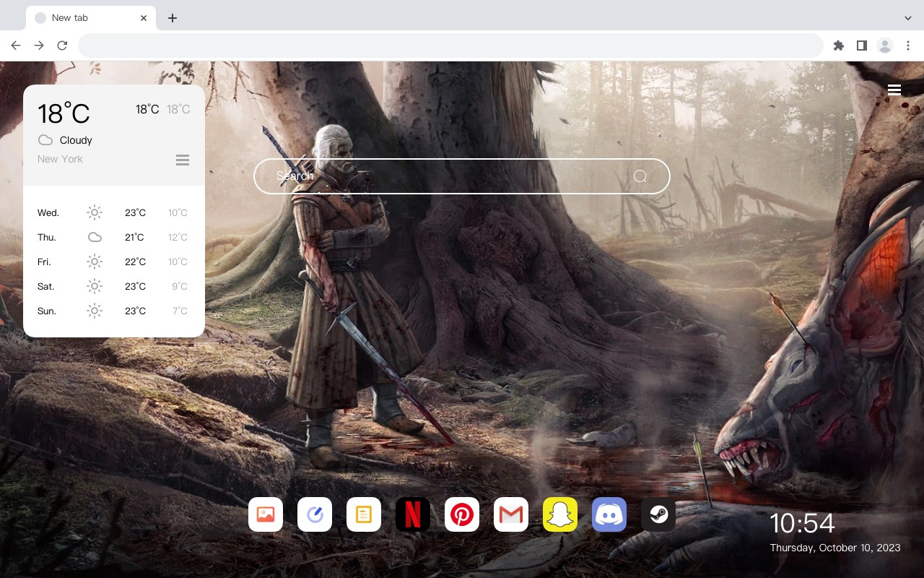The width and height of the screenshot is (924, 578).
Task: Open the Chrome extensions puzzle icon
Action: pyautogui.click(x=838, y=46)
